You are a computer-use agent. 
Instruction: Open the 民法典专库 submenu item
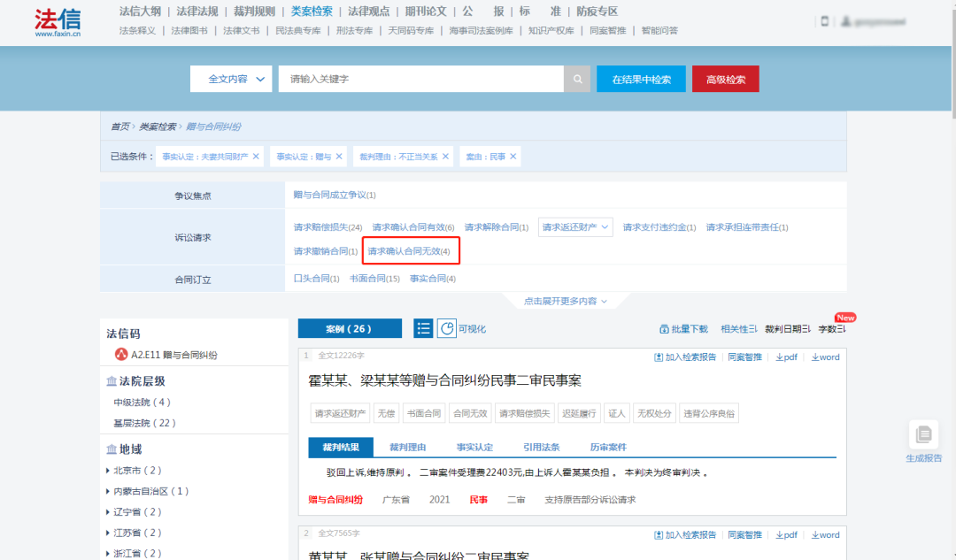tap(297, 30)
